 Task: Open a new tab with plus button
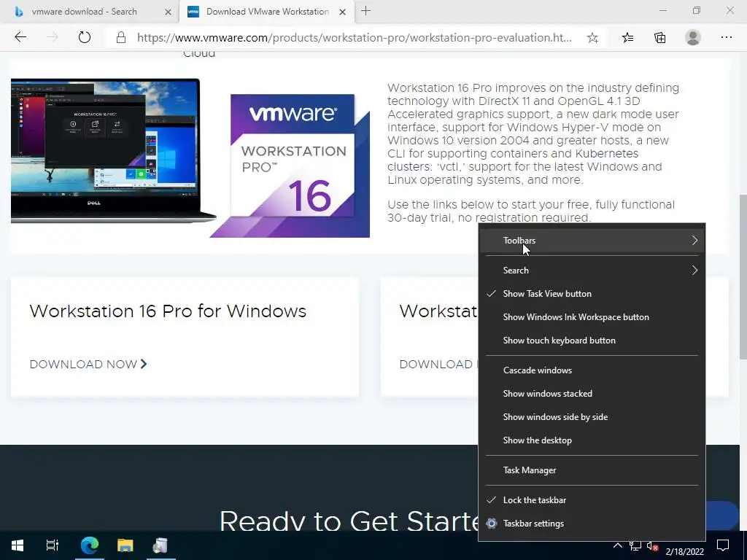click(x=366, y=11)
